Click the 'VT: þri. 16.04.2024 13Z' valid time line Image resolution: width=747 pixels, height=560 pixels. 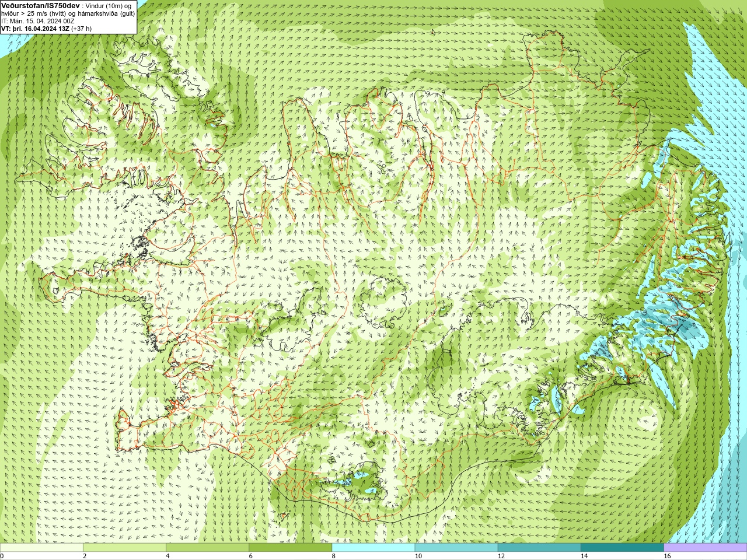(x=35, y=28)
